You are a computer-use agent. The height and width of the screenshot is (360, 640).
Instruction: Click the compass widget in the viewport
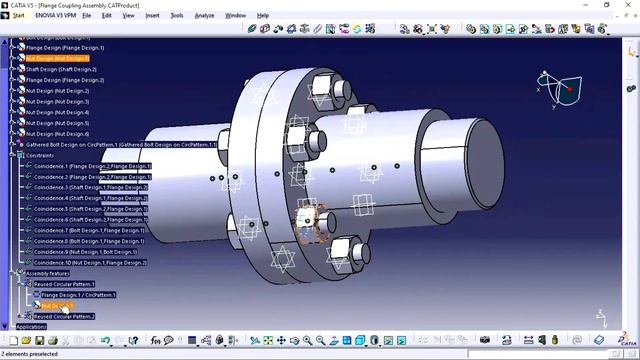tap(560, 89)
